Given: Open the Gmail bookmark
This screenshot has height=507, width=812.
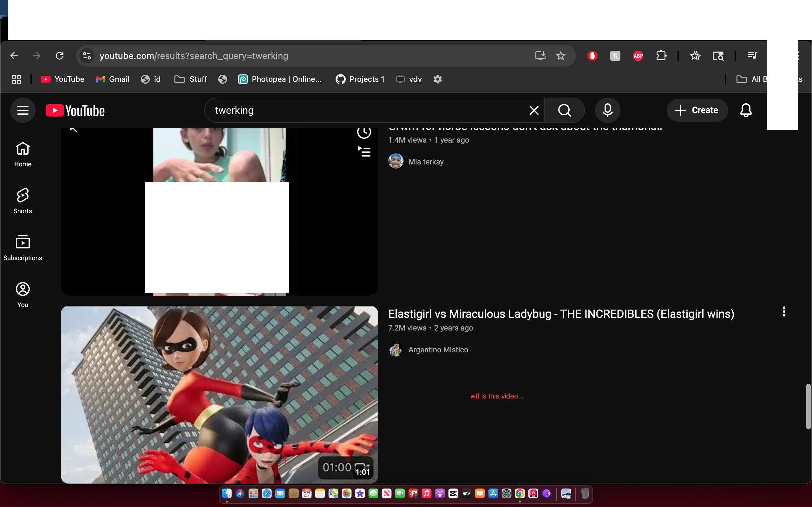Looking at the screenshot, I should [113, 79].
